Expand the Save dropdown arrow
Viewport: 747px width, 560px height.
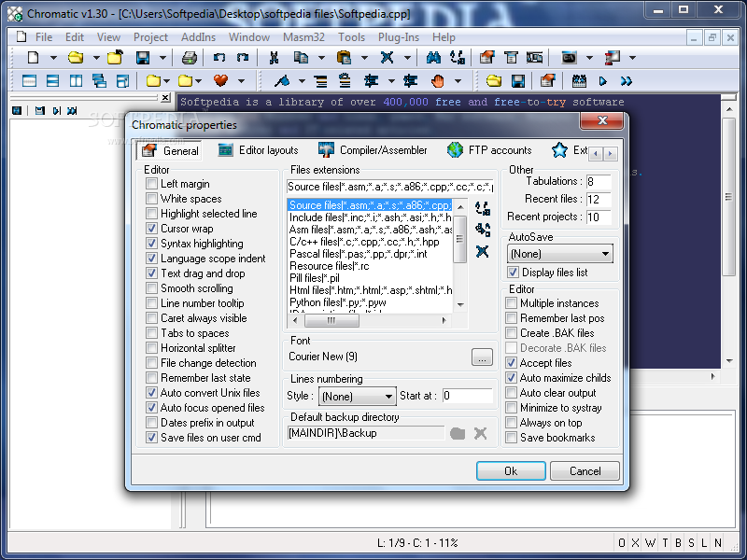click(162, 58)
